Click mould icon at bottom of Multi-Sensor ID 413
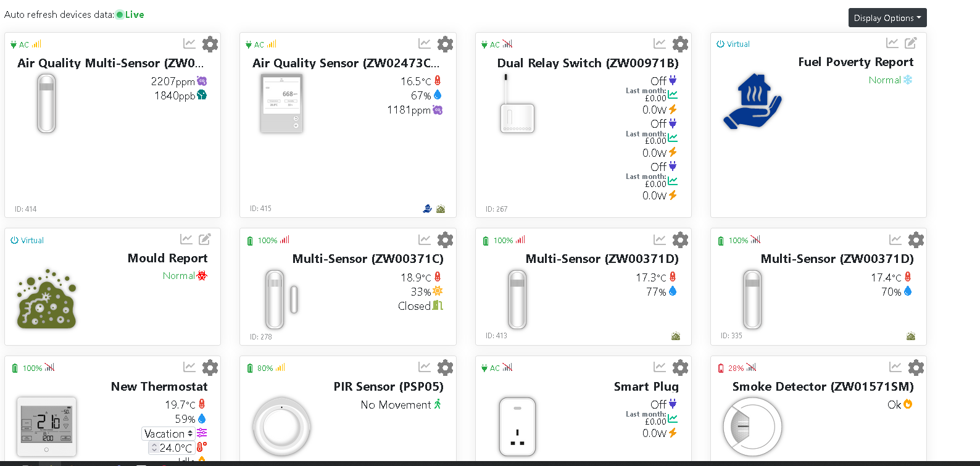 tap(676, 336)
